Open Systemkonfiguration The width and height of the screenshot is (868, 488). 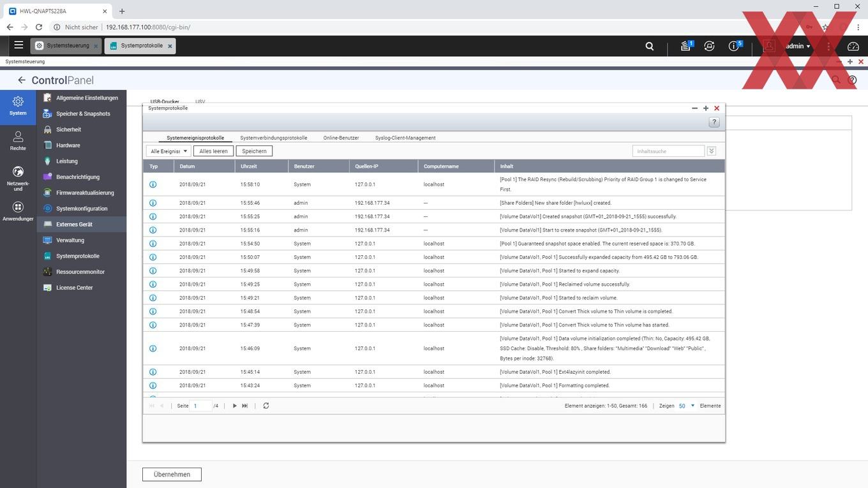pyautogui.click(x=82, y=209)
